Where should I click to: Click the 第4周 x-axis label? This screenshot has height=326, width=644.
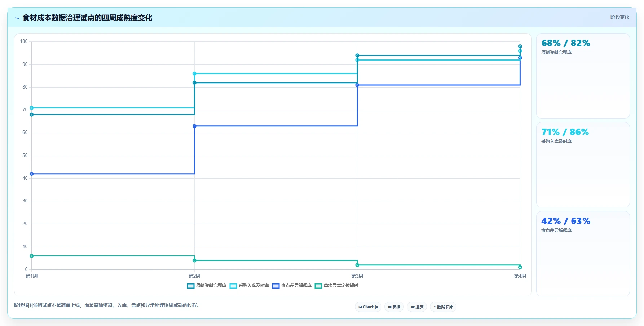tap(520, 276)
